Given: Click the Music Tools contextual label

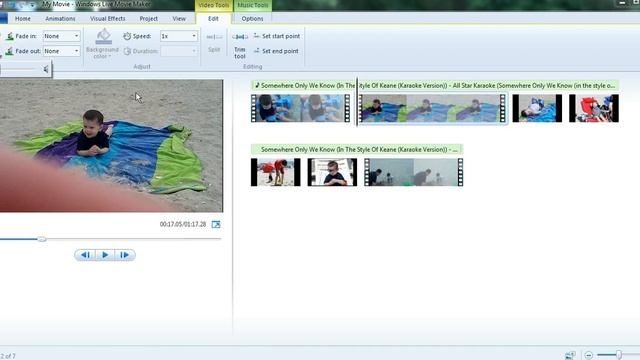Looking at the screenshot, I should (253, 5).
